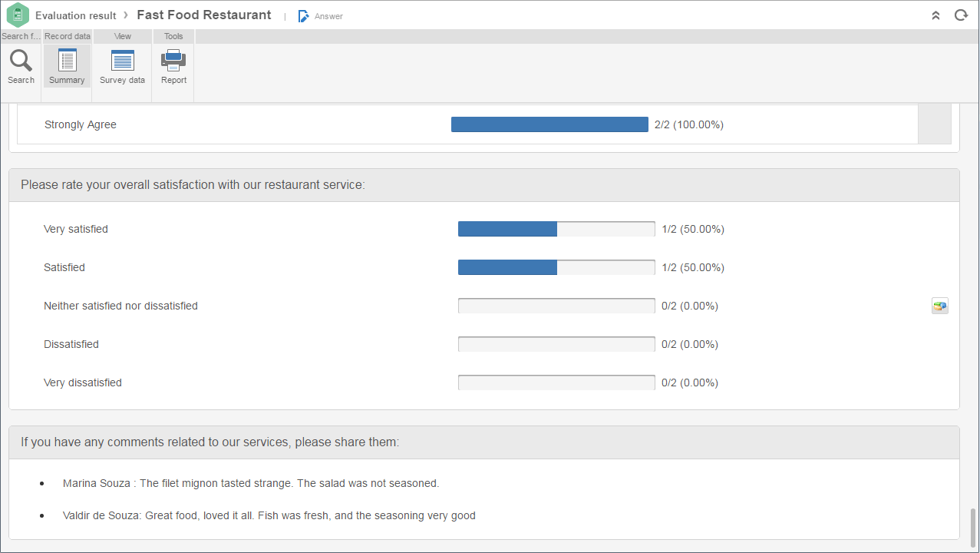Image resolution: width=980 pixels, height=553 pixels.
Task: Click the refresh arrow icon
Action: 960,15
